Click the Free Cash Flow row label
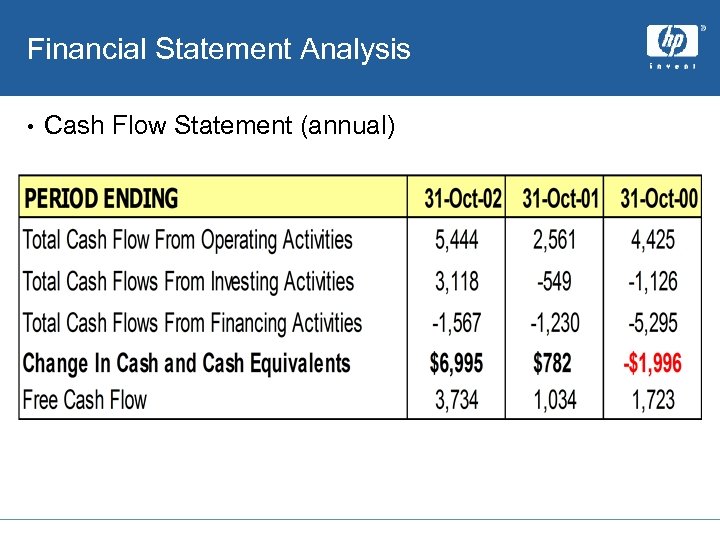Image resolution: width=720 pixels, height=540 pixels. click(x=85, y=400)
